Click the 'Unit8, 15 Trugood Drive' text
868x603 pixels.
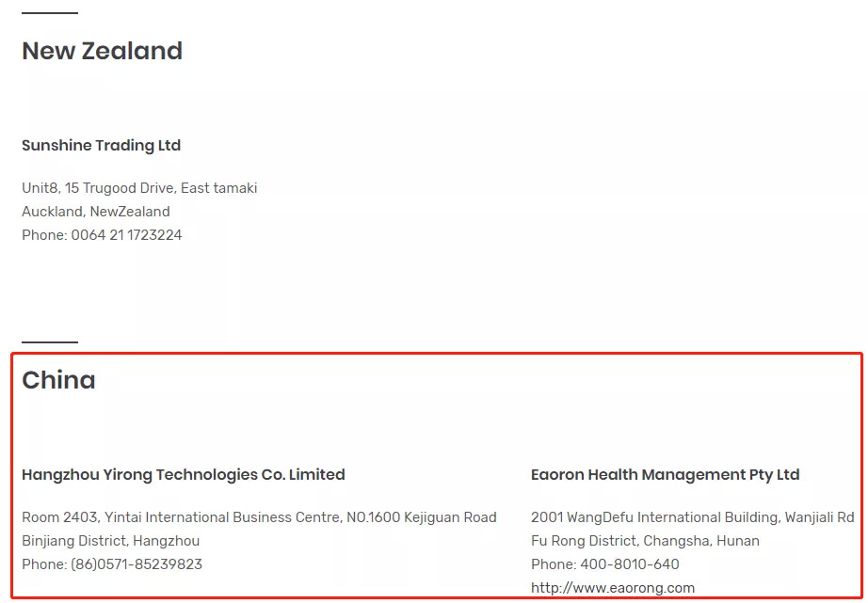[98, 188]
